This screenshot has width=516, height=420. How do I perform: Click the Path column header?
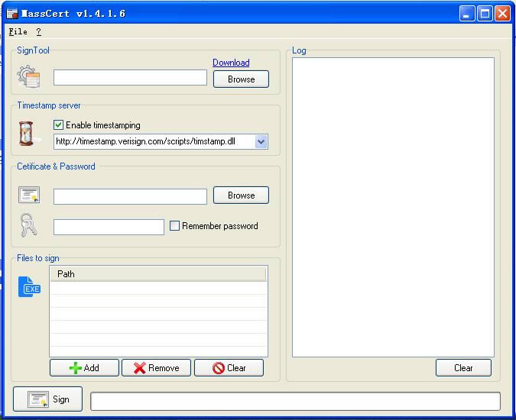click(x=158, y=274)
